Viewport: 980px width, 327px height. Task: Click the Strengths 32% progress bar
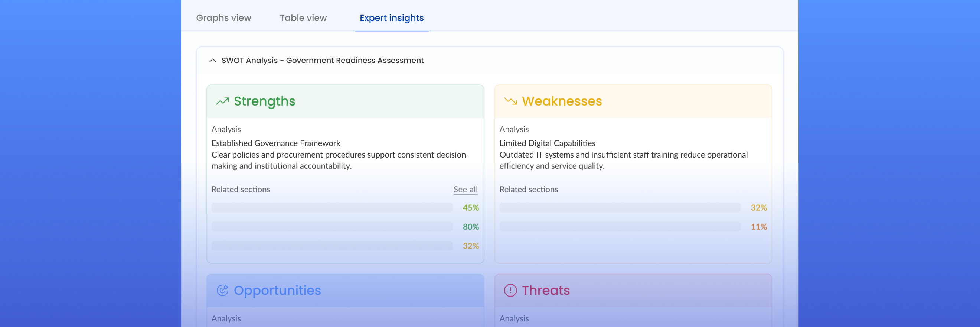coord(332,246)
